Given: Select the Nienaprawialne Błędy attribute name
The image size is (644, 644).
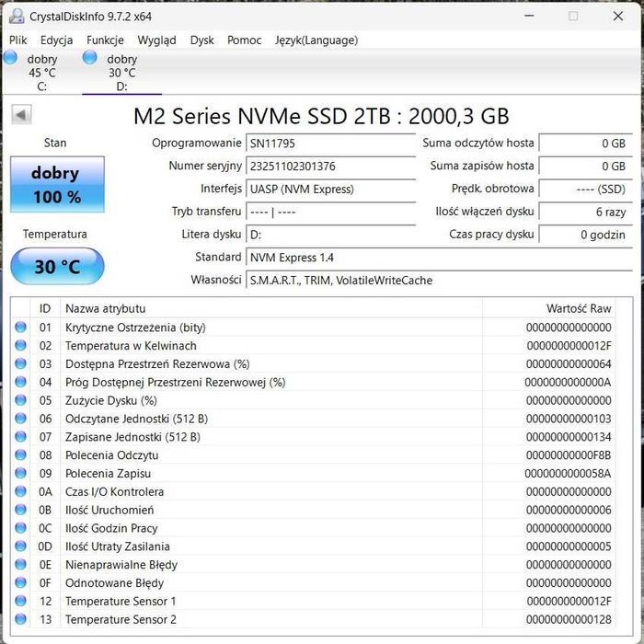Looking at the screenshot, I should 121,565.
